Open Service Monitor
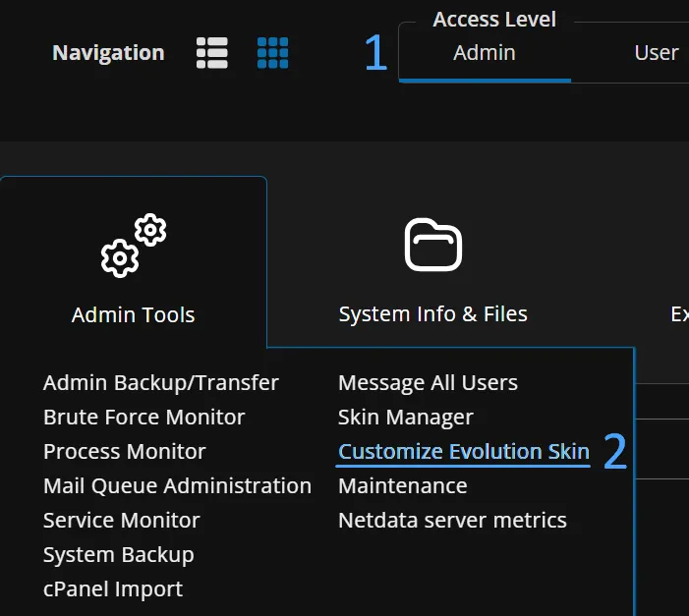This screenshot has width=689, height=616. pyautogui.click(x=122, y=521)
